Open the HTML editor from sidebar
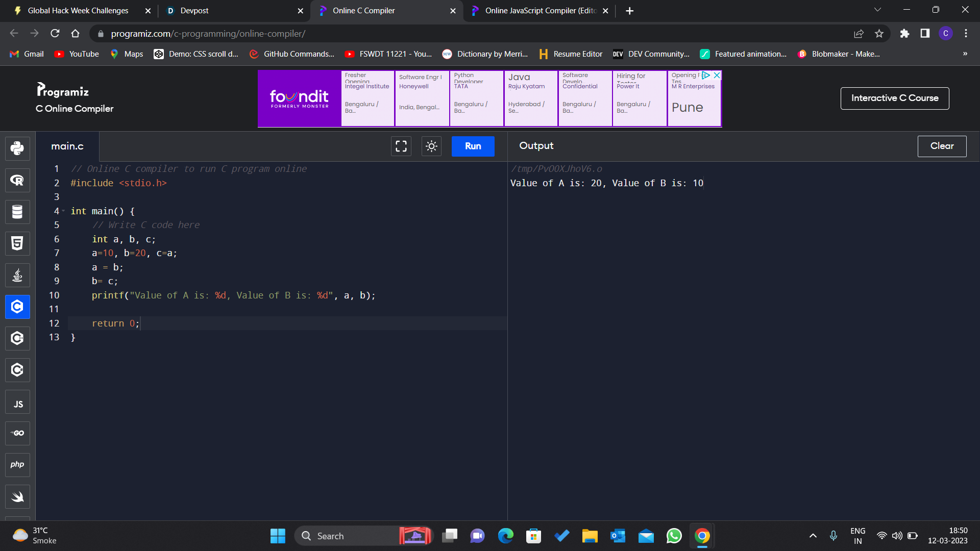Screen dimensions: 980x551 pyautogui.click(x=17, y=243)
